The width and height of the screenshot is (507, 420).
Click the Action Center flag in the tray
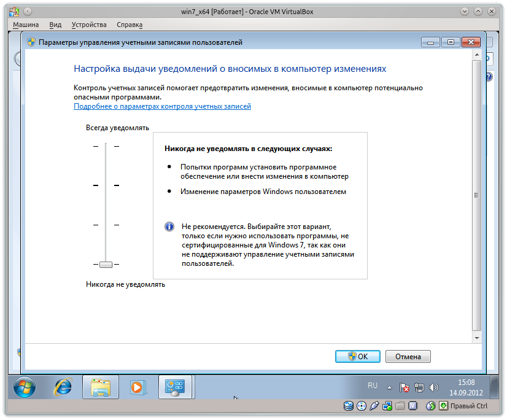coord(404,387)
